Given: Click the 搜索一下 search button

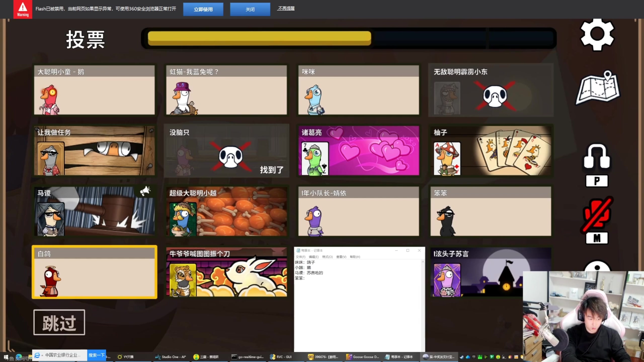Looking at the screenshot, I should click(x=96, y=355).
